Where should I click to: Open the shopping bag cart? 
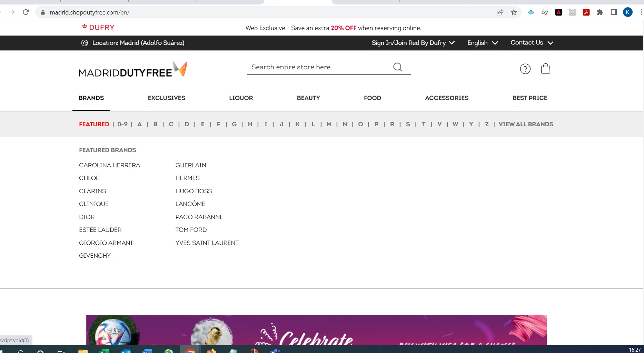click(x=545, y=68)
